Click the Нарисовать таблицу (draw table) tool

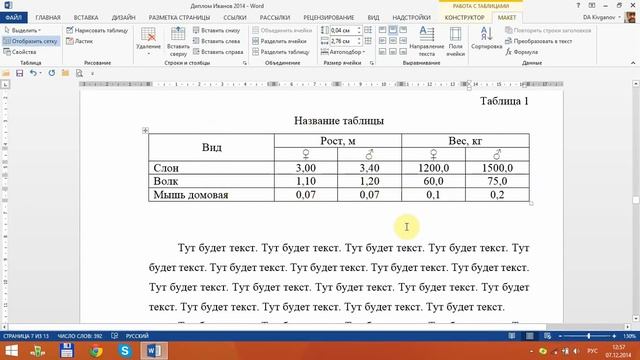(97, 30)
